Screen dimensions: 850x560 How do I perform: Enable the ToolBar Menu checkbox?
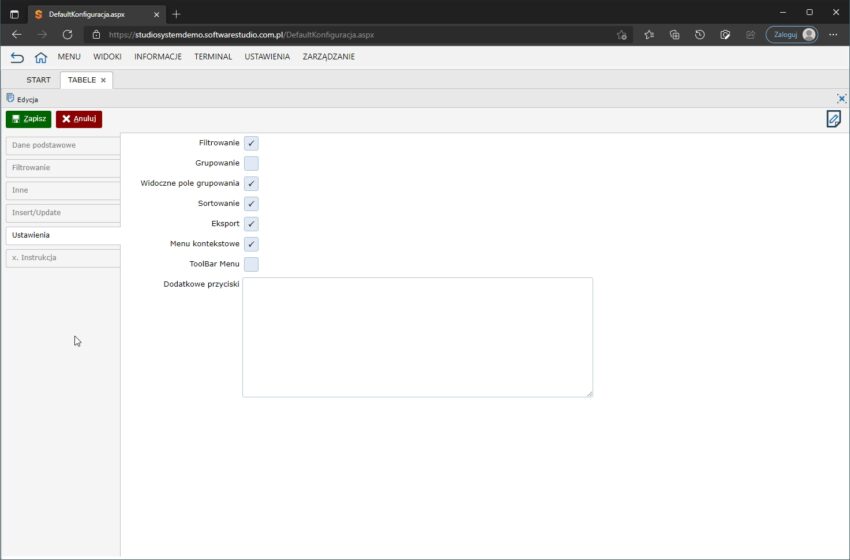pos(251,264)
